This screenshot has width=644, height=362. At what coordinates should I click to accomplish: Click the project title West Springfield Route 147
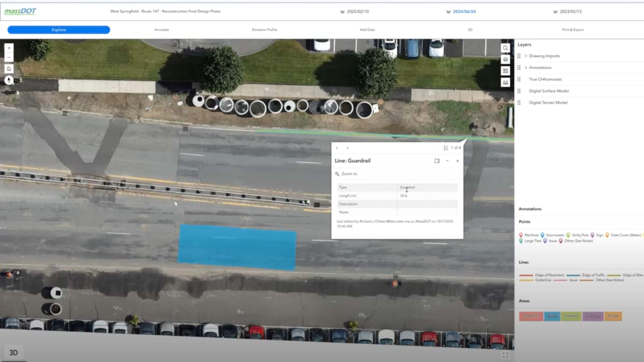[x=165, y=11]
